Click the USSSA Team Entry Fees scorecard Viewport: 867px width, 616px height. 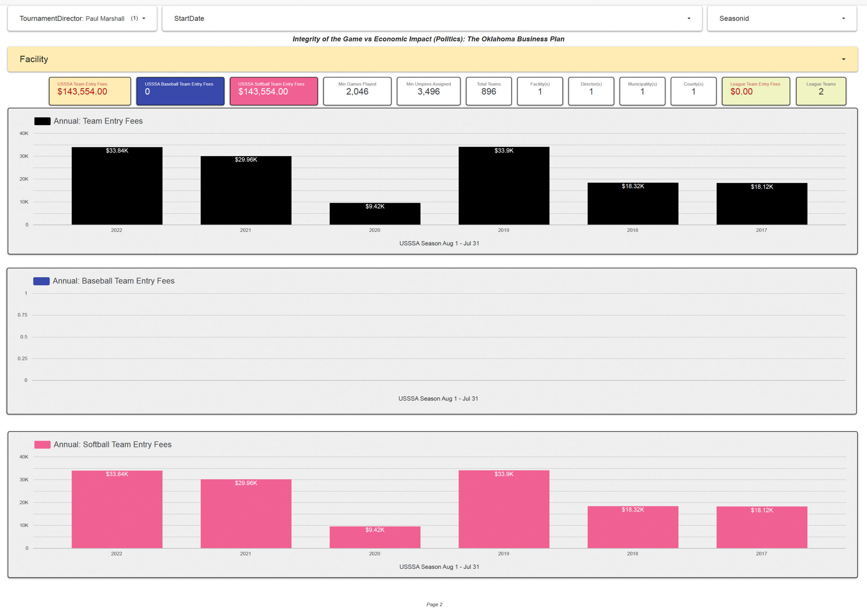pos(90,91)
